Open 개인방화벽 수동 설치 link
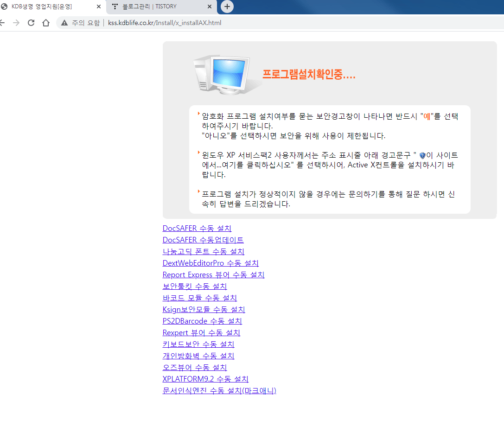Viewport: 504px width, 446px height. click(198, 356)
